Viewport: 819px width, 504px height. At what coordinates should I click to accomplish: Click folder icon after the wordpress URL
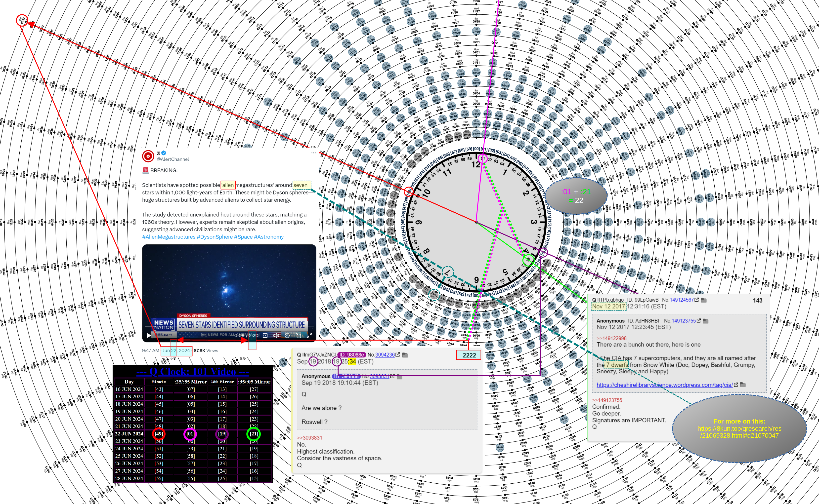pyautogui.click(x=743, y=385)
